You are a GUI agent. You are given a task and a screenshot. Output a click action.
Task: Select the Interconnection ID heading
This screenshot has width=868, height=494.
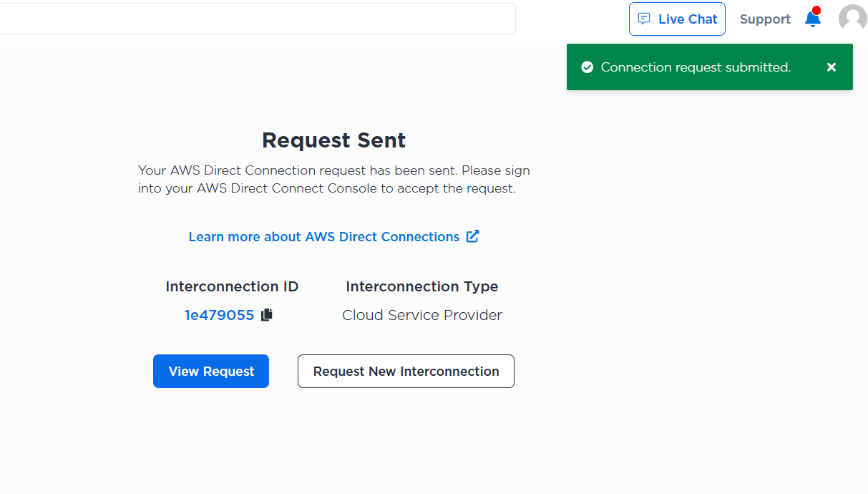point(231,286)
